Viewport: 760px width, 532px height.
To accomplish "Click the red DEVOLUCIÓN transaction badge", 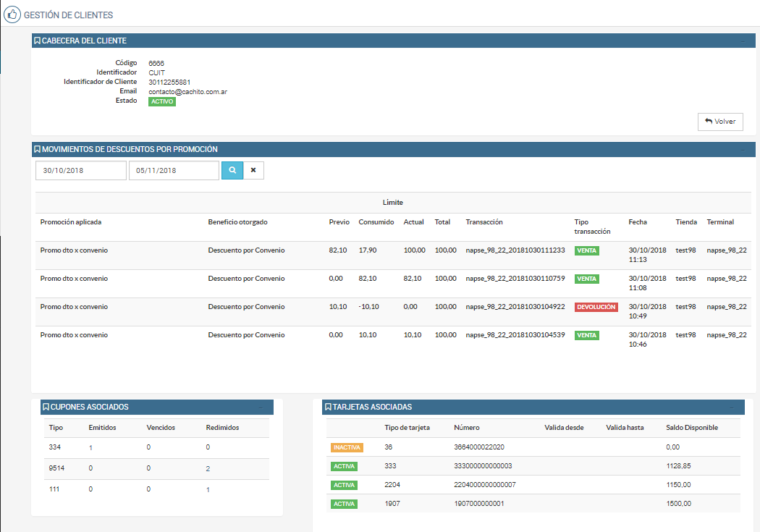I will point(596,307).
